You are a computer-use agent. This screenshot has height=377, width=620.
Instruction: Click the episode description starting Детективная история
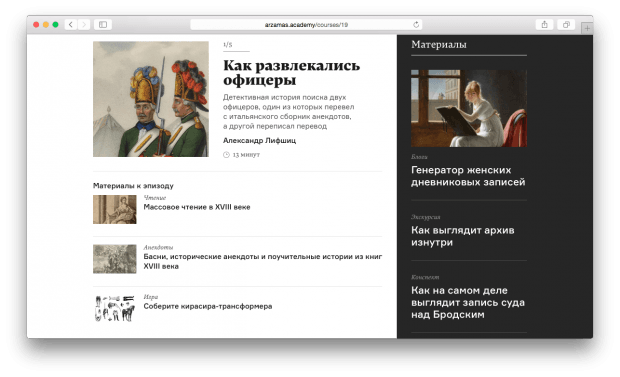coord(289,112)
